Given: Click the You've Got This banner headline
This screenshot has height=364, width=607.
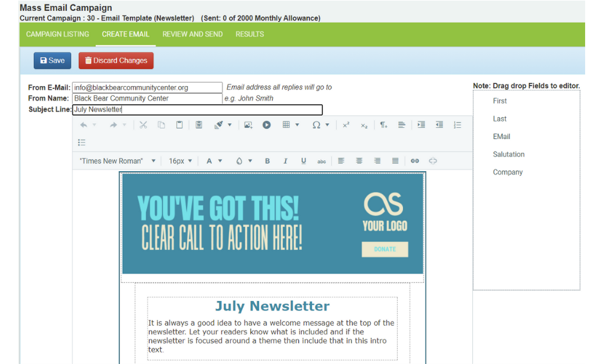Looking at the screenshot, I should (x=219, y=208).
